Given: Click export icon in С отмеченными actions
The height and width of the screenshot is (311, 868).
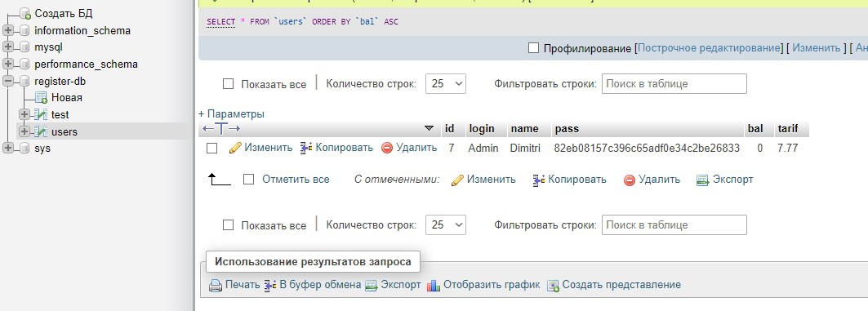Looking at the screenshot, I should [x=703, y=180].
